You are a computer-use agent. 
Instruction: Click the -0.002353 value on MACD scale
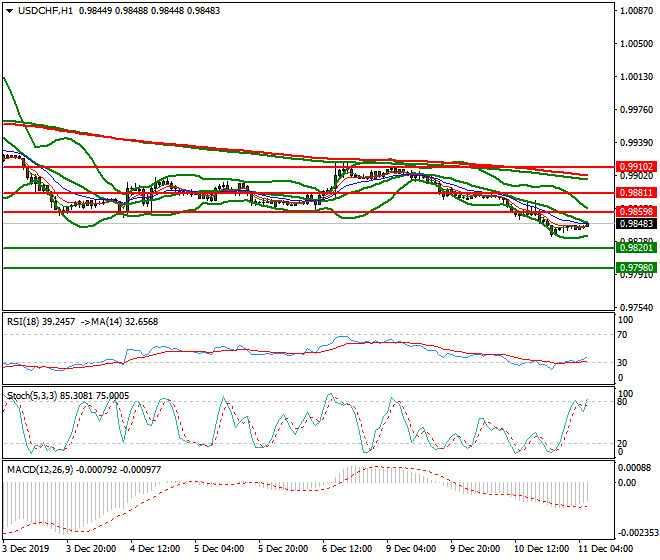(x=632, y=533)
